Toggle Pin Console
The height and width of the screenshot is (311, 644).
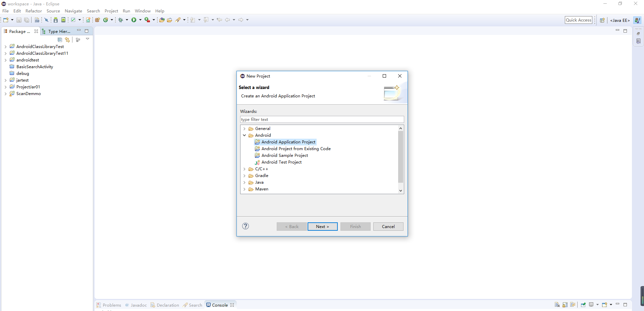pyautogui.click(x=583, y=305)
